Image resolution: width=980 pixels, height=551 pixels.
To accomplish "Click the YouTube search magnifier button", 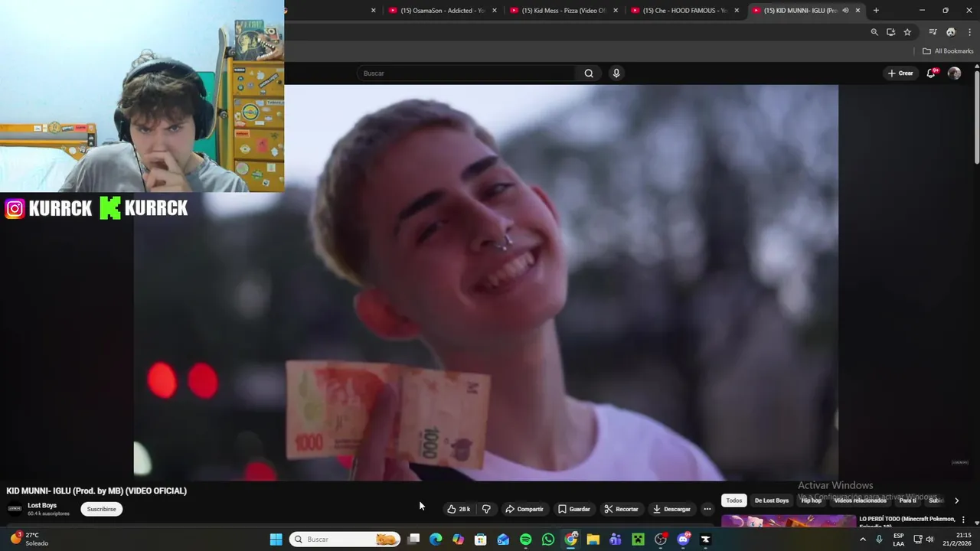I will click(589, 73).
